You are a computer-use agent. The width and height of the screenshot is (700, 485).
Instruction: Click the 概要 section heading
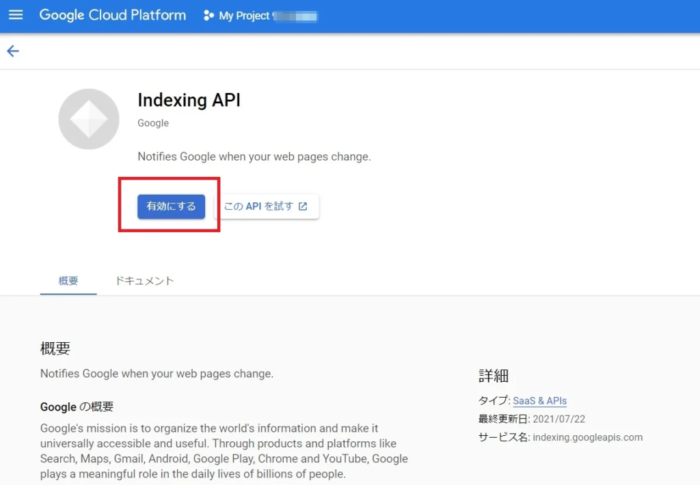point(55,348)
